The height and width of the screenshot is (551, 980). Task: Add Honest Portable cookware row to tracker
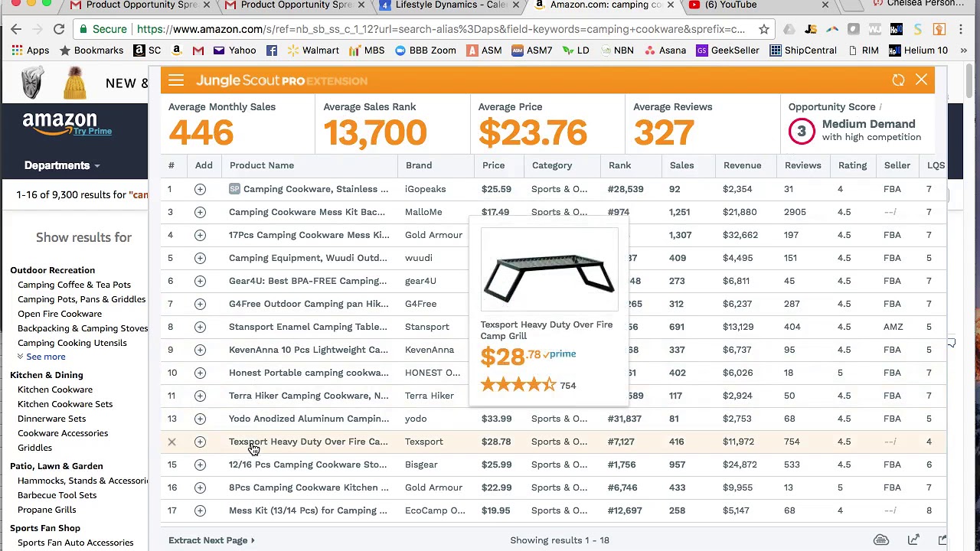[200, 373]
